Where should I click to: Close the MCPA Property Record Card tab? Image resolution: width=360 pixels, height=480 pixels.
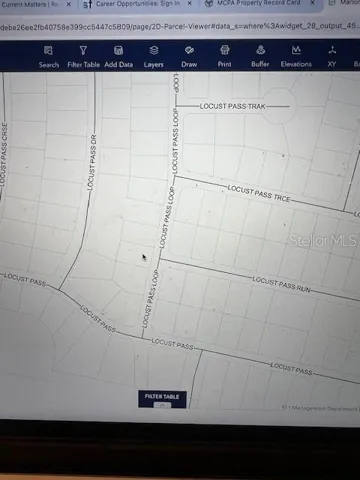[312, 3]
